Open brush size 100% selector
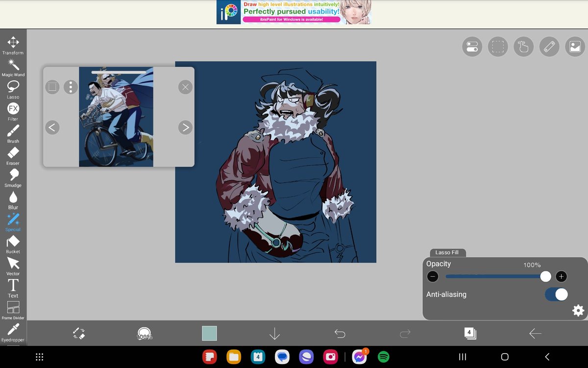Screen dimensions: 588x368 [144, 334]
